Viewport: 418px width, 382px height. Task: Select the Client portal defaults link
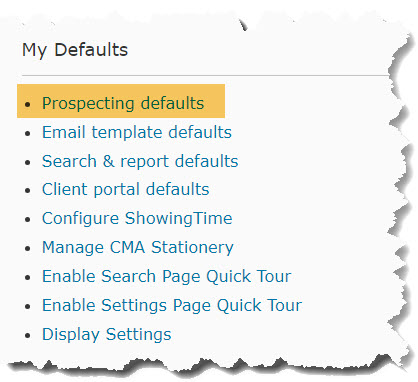coord(126,189)
